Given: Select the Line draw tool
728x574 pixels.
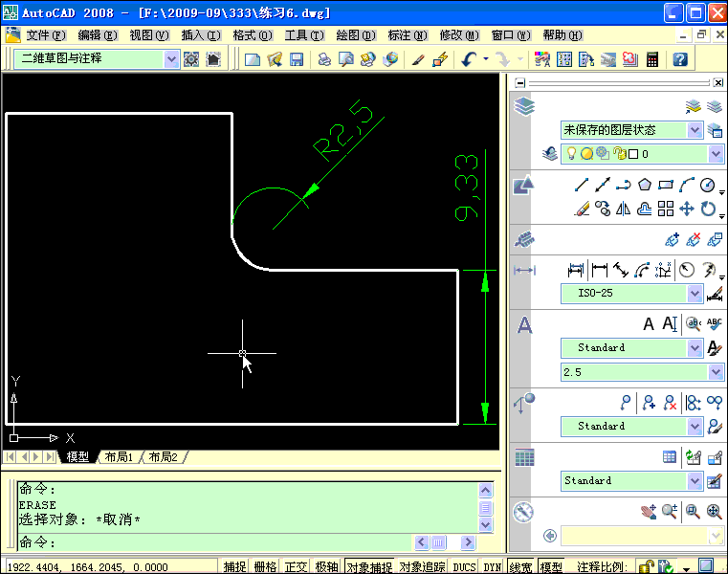Looking at the screenshot, I should [582, 185].
